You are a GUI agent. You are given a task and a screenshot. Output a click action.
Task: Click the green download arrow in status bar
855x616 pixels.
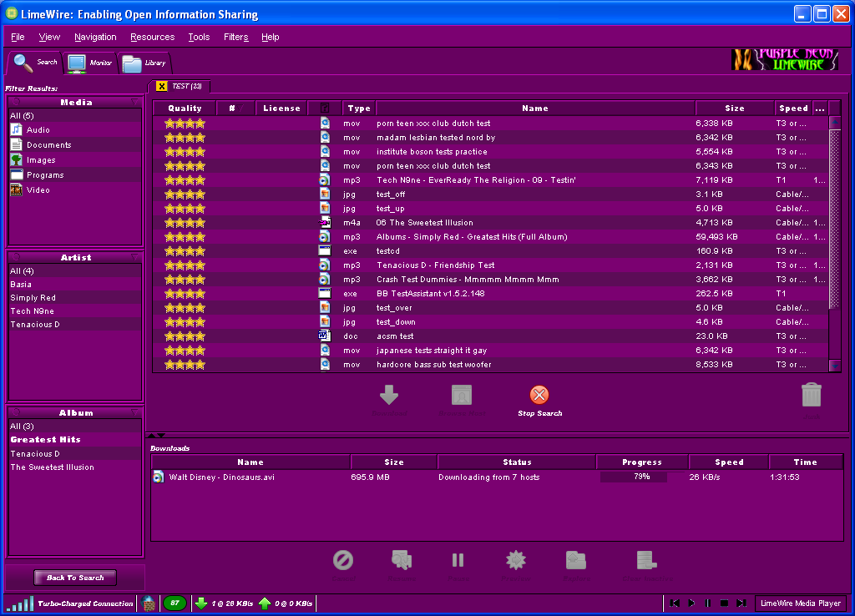tap(201, 603)
